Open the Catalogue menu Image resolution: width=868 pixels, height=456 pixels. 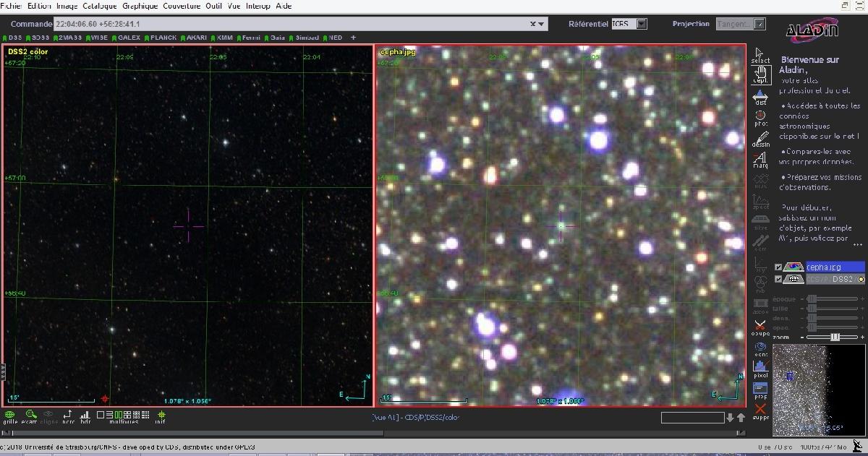(100, 6)
